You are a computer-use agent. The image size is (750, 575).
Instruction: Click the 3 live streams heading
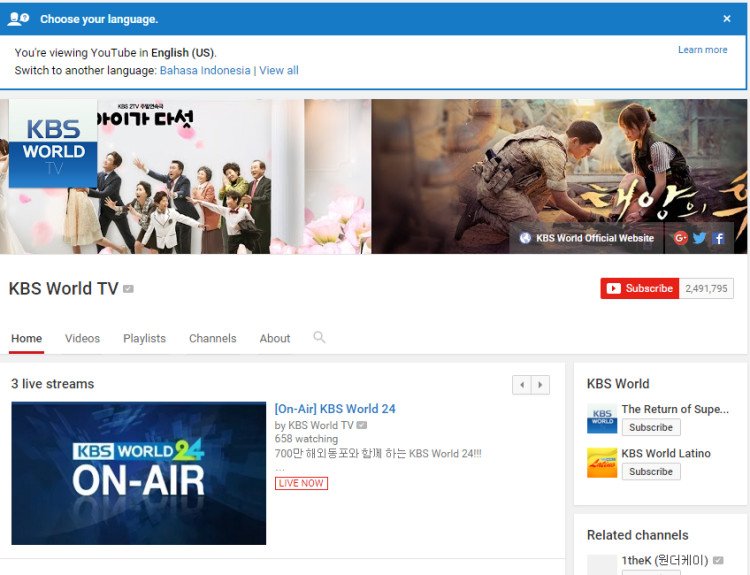click(x=53, y=384)
